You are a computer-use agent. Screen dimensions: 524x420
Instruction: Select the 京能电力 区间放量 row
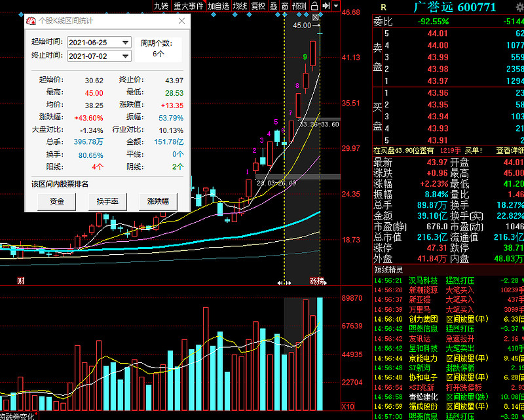pyautogui.click(x=449, y=358)
